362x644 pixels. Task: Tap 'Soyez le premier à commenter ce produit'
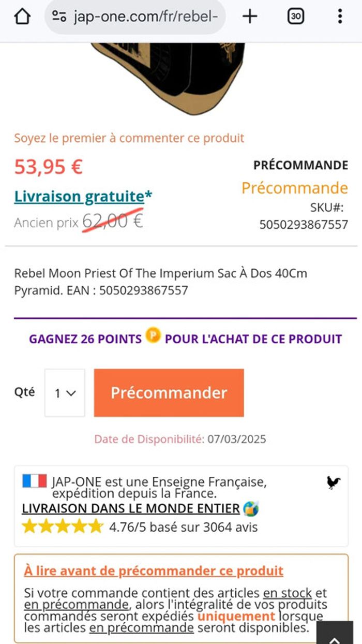(129, 138)
